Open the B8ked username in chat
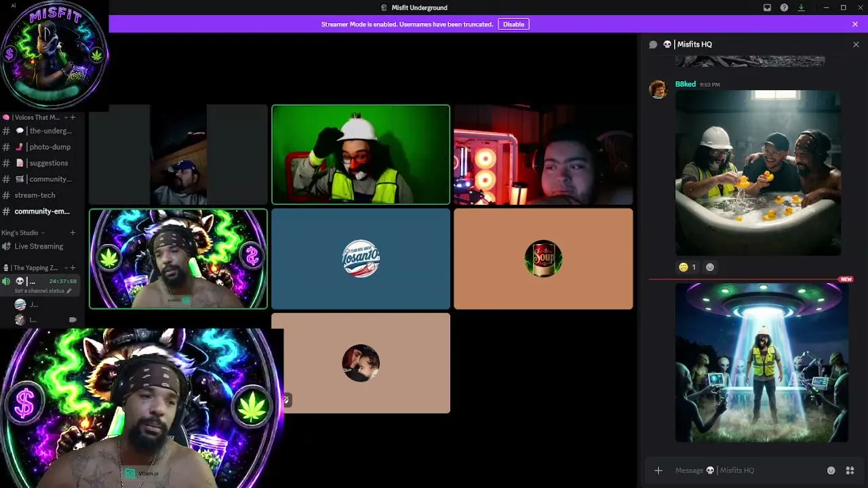Screen dimensions: 868x488 pos(686,84)
